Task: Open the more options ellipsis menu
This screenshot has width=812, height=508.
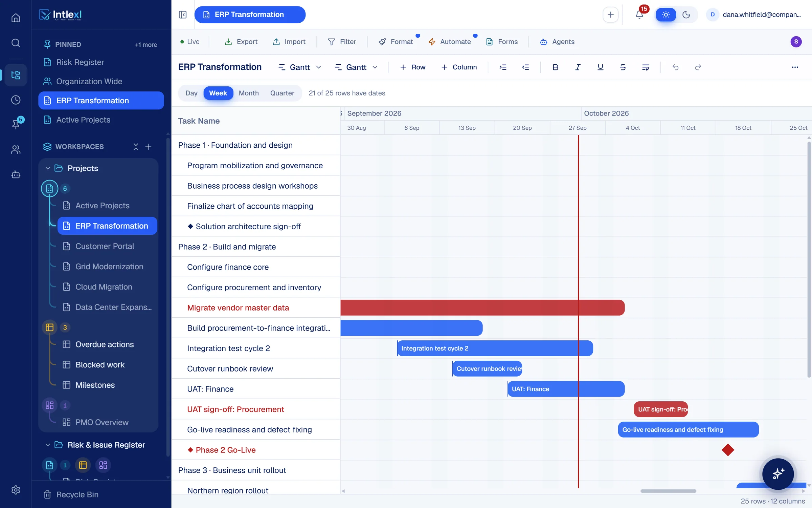Action: (x=795, y=67)
